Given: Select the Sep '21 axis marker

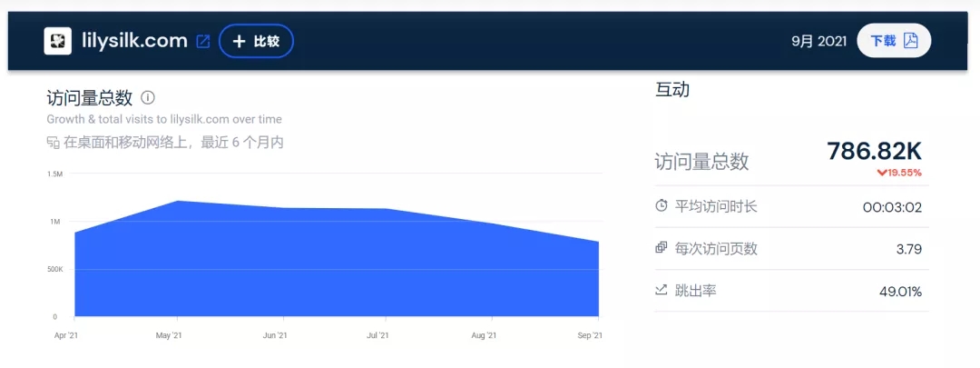Looking at the screenshot, I should tap(590, 335).
